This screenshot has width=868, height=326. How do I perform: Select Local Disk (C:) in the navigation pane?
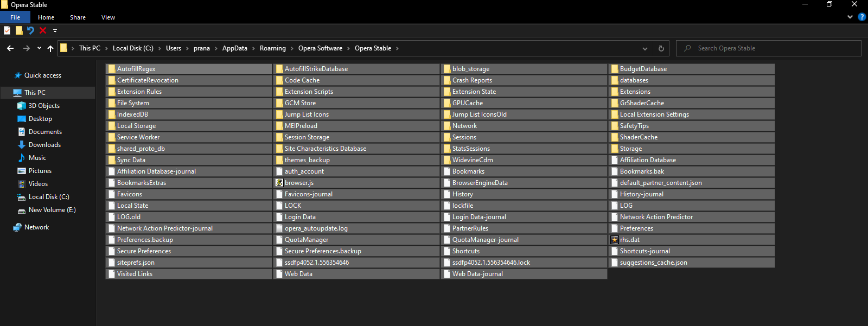(49, 197)
